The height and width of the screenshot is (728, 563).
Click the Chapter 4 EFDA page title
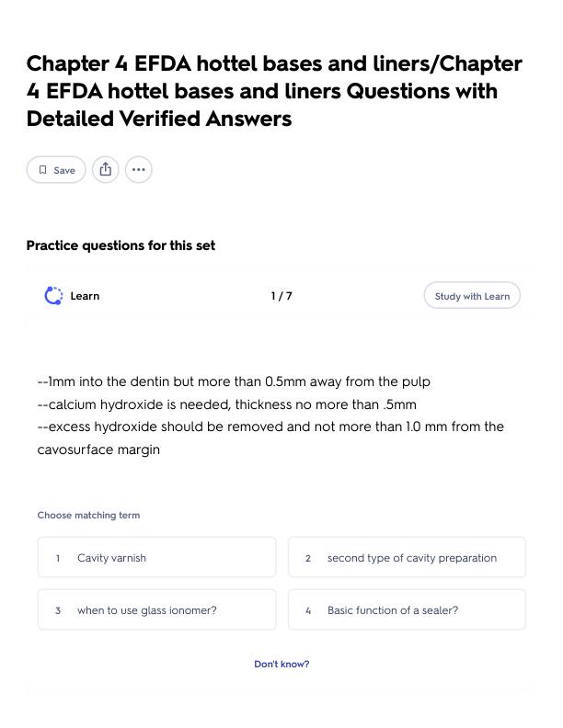point(274,91)
